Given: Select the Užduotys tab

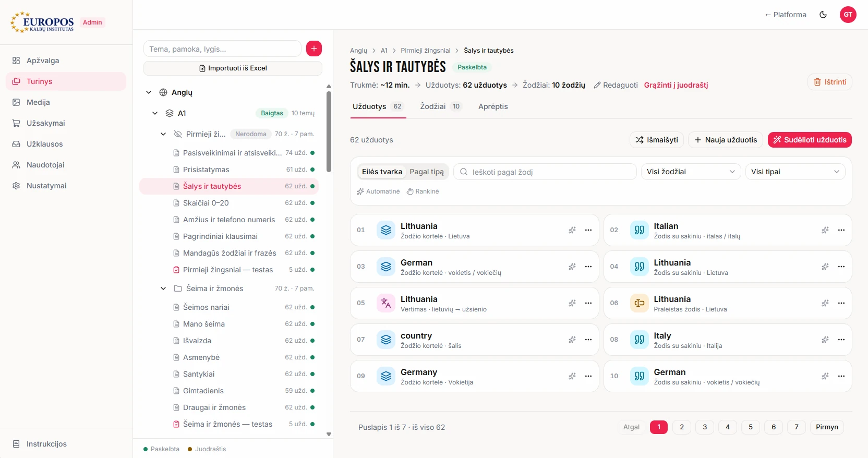Looking at the screenshot, I should coord(378,106).
